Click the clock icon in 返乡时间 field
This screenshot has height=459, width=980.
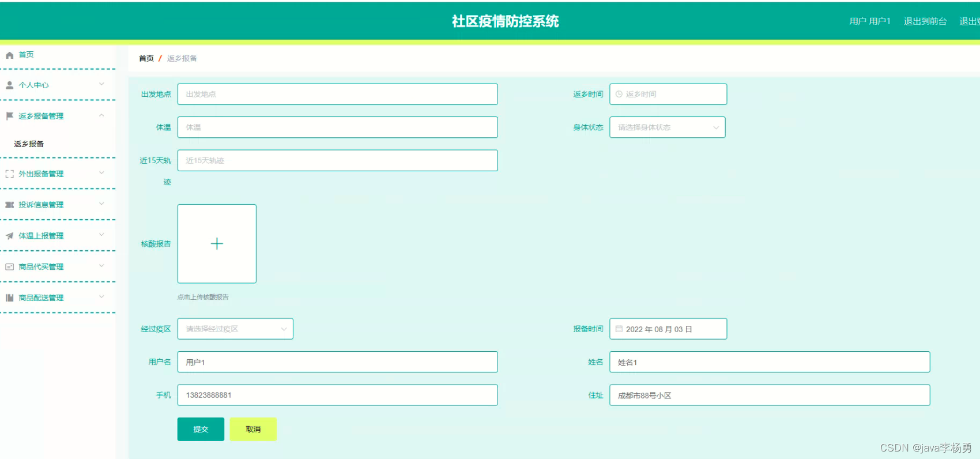point(619,94)
